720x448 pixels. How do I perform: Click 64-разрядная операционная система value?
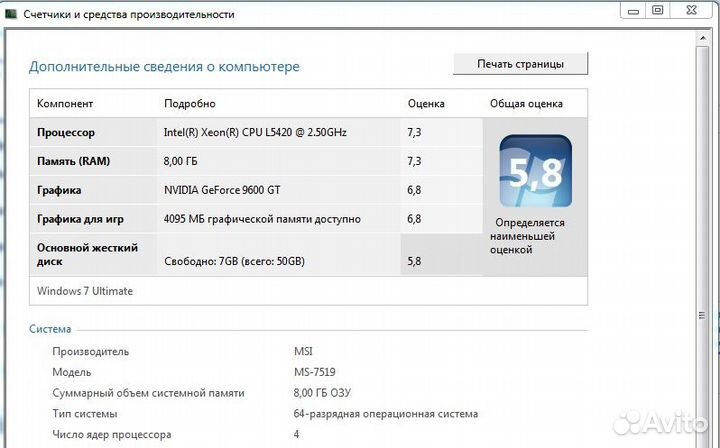tap(386, 414)
